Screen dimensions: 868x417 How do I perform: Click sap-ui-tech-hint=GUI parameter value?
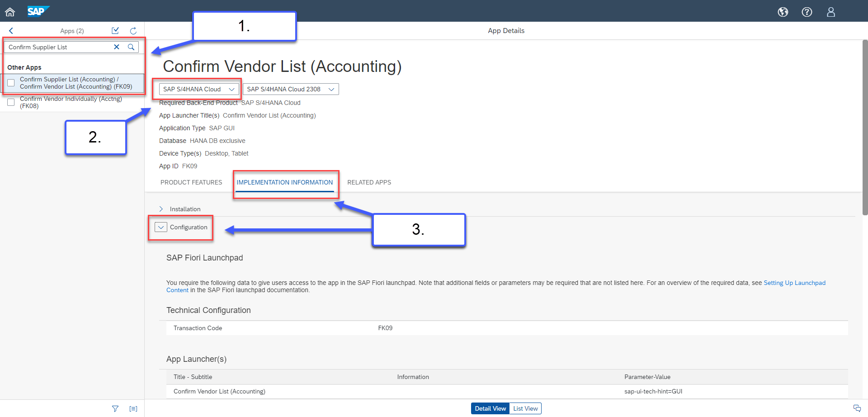pyautogui.click(x=653, y=391)
